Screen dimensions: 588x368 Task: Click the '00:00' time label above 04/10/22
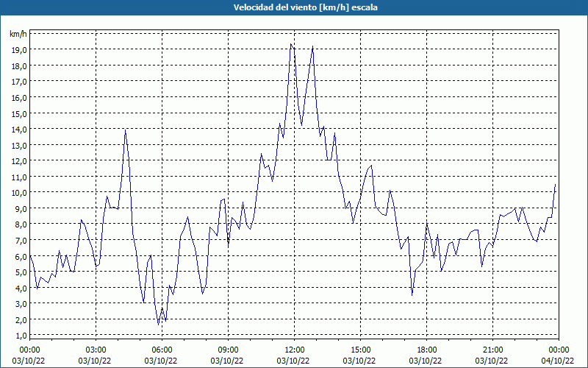(559, 350)
